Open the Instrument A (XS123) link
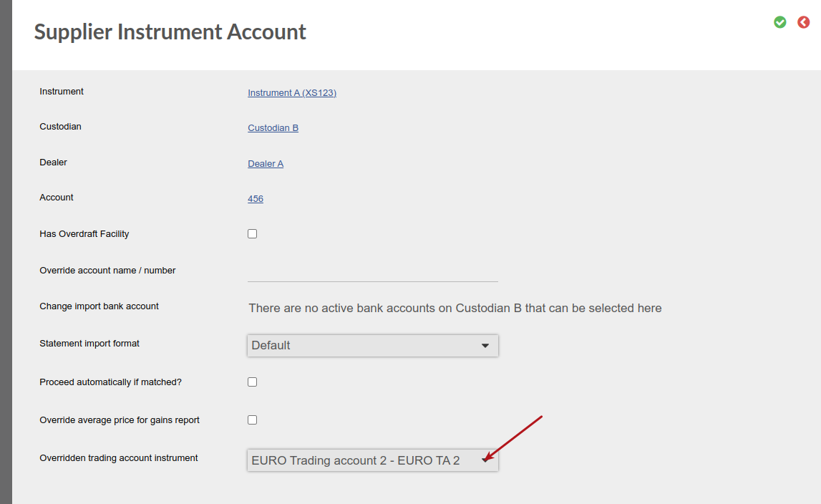Viewport: 821px width, 504px height. coord(291,93)
